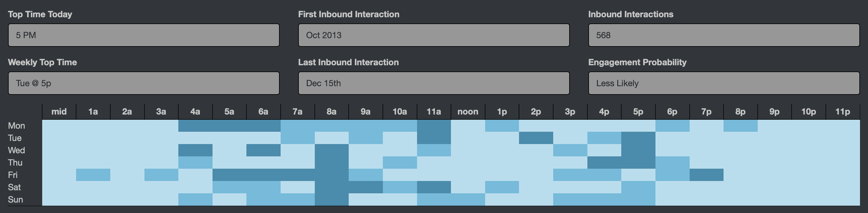The height and width of the screenshot is (213, 868).
Task: Select the Sat row label
Action: pos(14,187)
